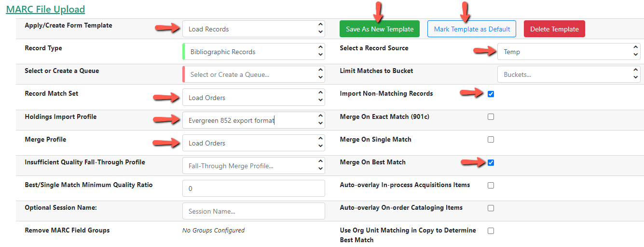
Task: Click the Minimum Quality Ratio input field
Action: [253, 189]
